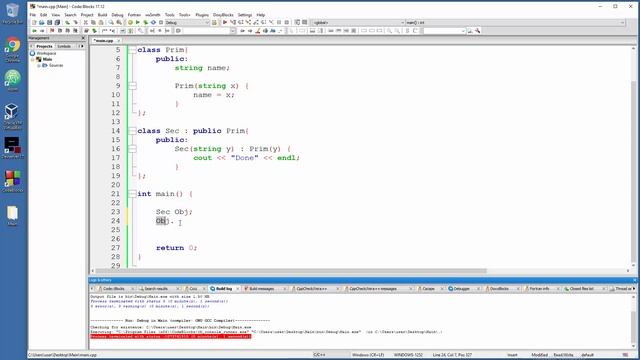The height and width of the screenshot is (360, 640).
Task: Toggle highlight with the marker pen icon
Action: [258, 31]
